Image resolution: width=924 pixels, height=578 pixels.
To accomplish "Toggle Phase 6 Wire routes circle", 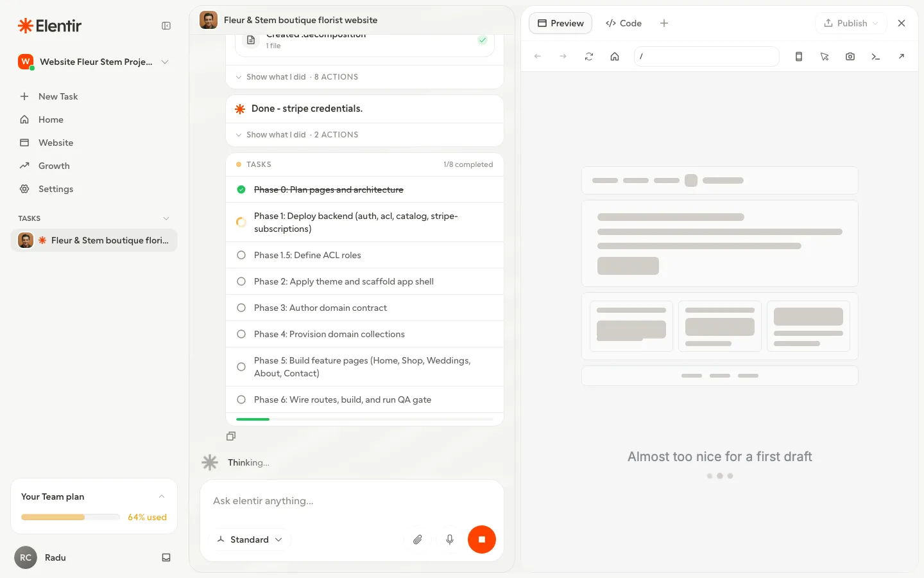I will [241, 399].
